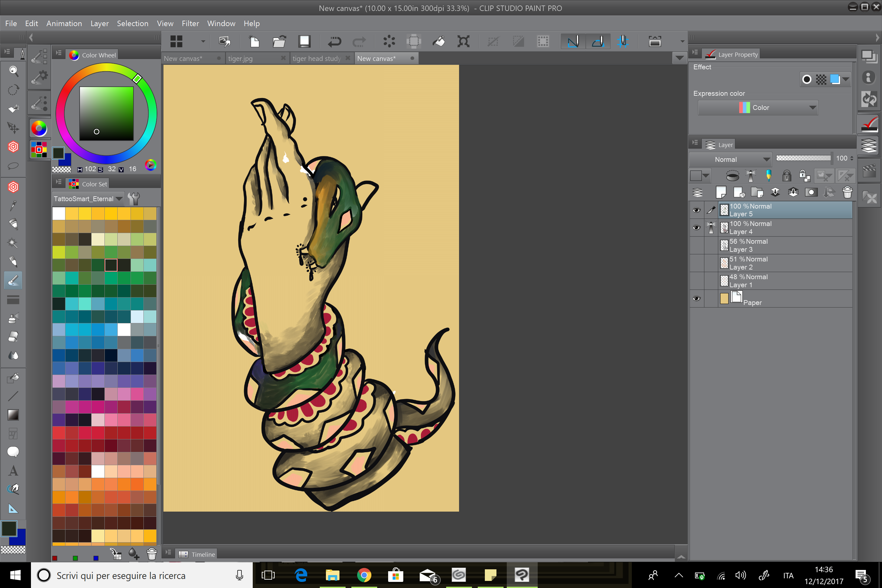Image resolution: width=882 pixels, height=588 pixels.
Task: Select the Ruler tool
Action: pyautogui.click(x=13, y=508)
